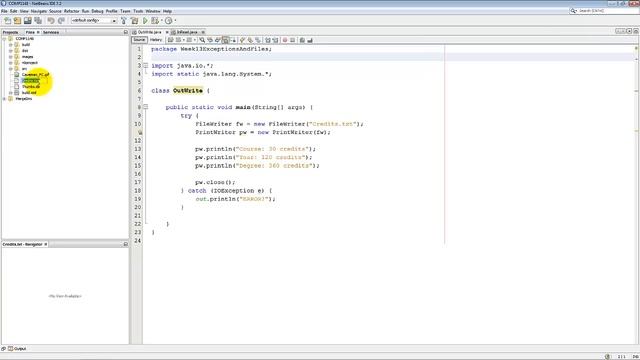Click the Redo toolbar icon
The height and width of the screenshot is (360, 640).
click(61, 20)
